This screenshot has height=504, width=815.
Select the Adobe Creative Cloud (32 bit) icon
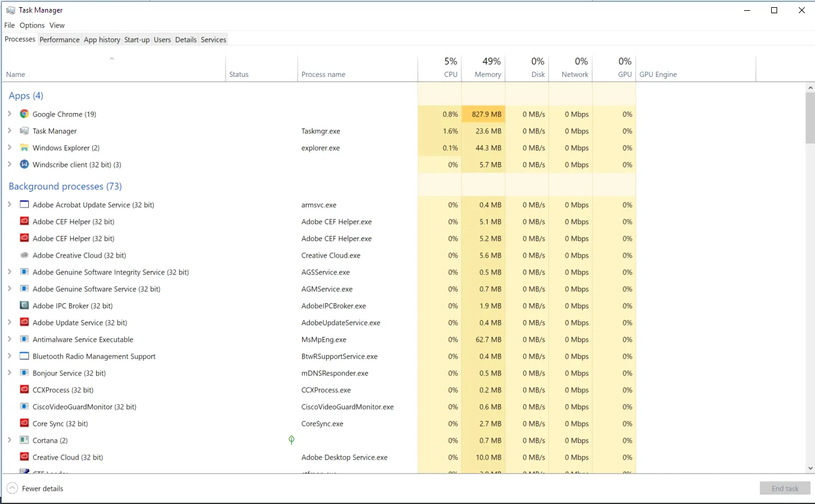point(24,255)
